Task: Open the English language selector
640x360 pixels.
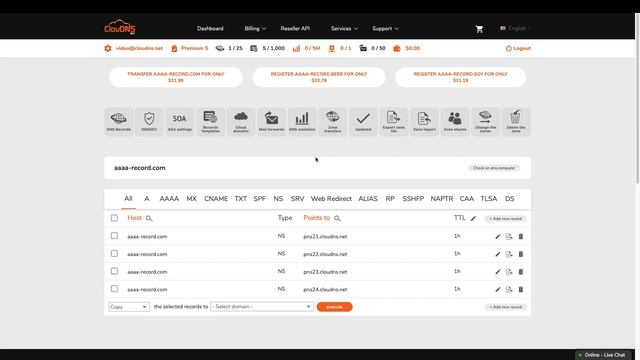Action: point(515,28)
